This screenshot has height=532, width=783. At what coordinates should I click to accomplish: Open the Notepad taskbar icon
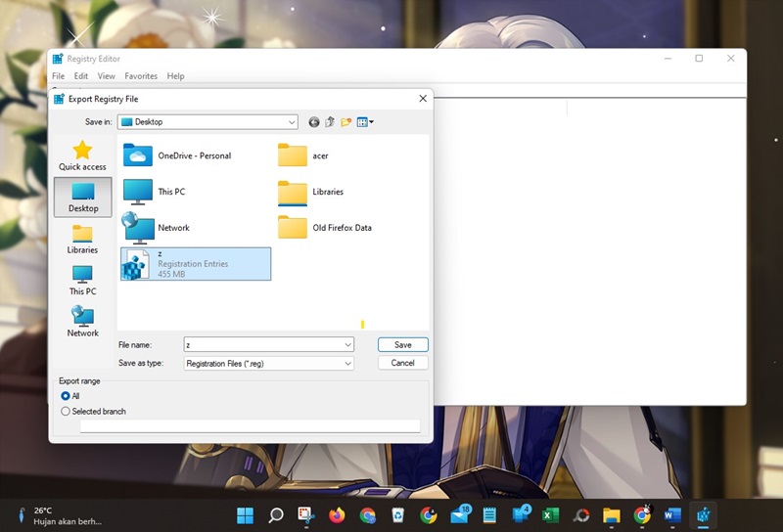489,515
